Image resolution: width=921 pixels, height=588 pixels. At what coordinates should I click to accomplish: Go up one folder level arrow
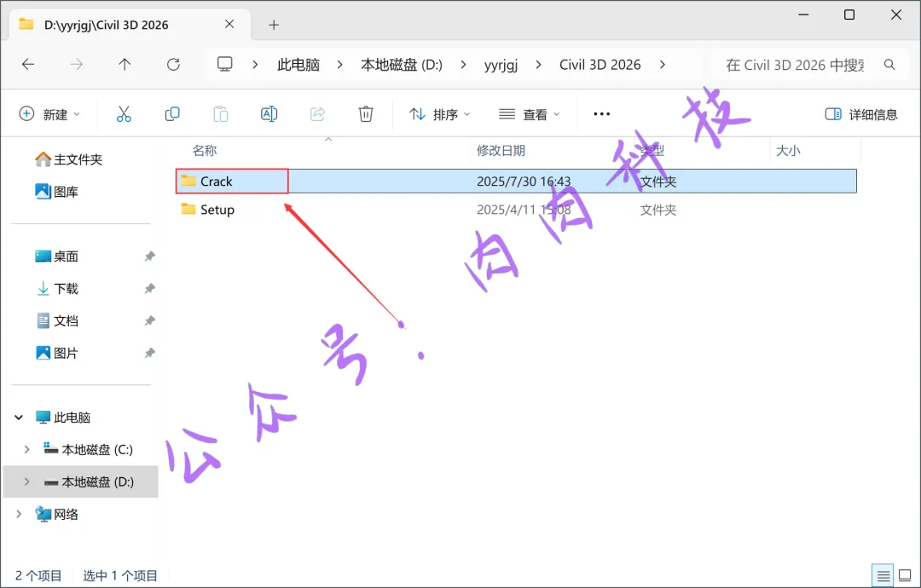pyautogui.click(x=125, y=65)
